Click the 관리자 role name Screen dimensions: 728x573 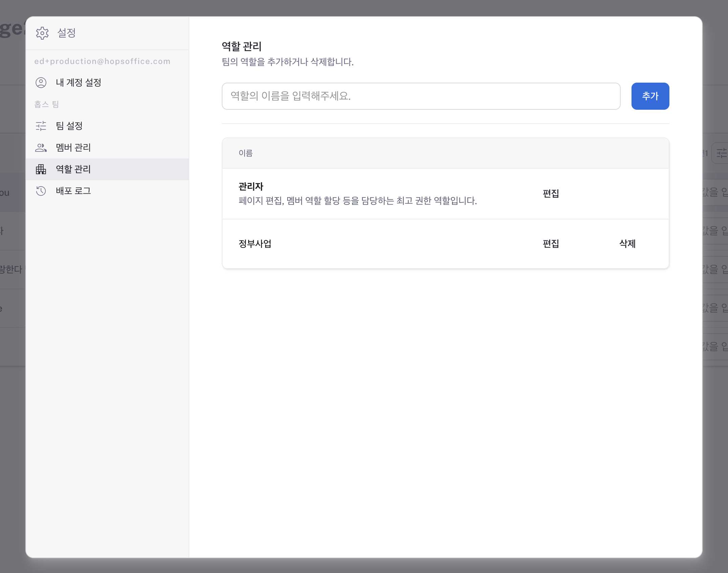pos(251,187)
